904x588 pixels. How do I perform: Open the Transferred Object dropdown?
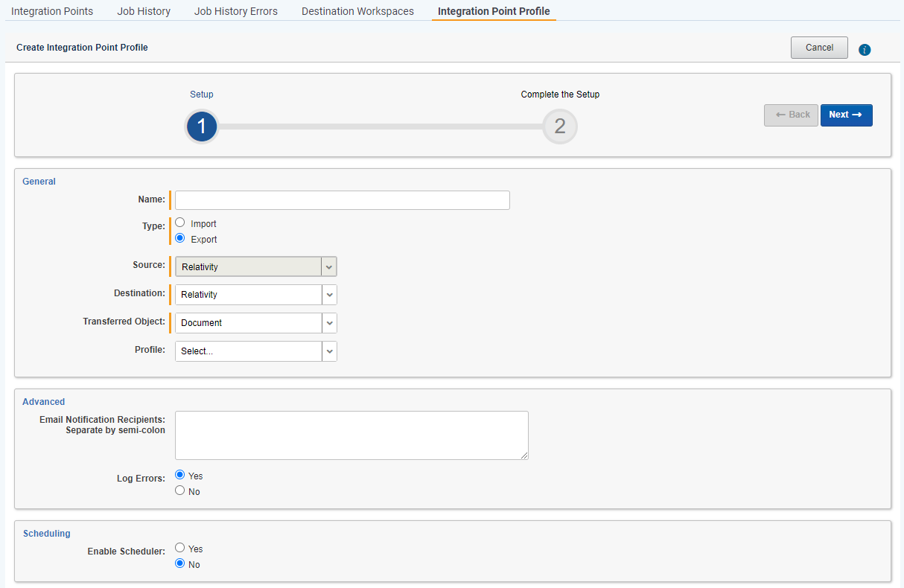(256, 323)
